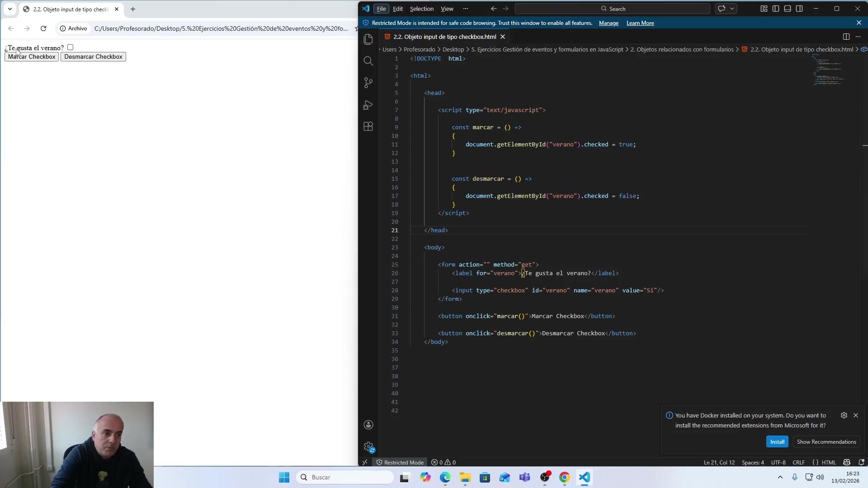Open the Selection menu
The width and height of the screenshot is (868, 488).
tap(422, 9)
